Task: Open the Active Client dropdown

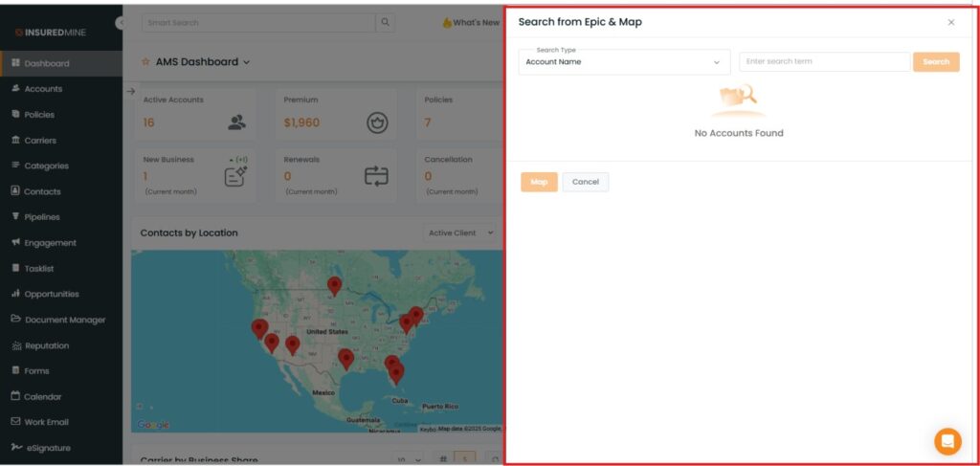Action: [460, 233]
